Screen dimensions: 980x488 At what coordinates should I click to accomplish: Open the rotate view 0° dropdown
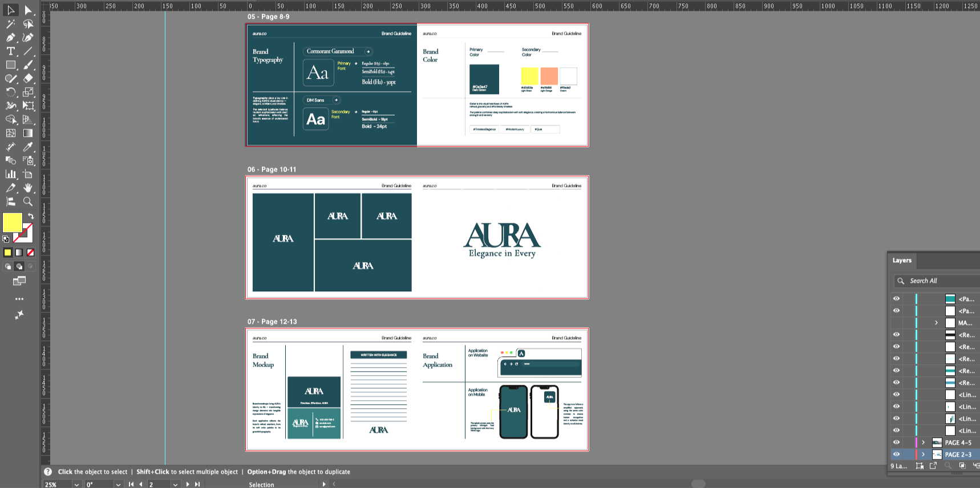pos(118,485)
